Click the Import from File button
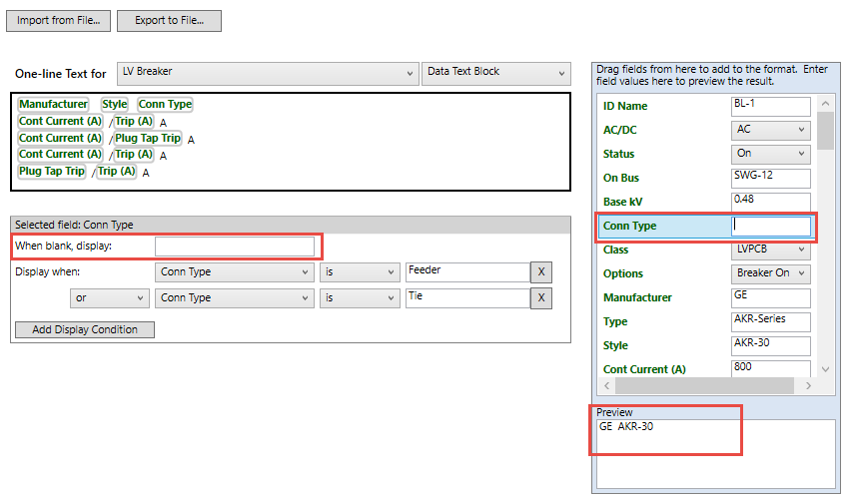The image size is (861, 504). point(58,21)
